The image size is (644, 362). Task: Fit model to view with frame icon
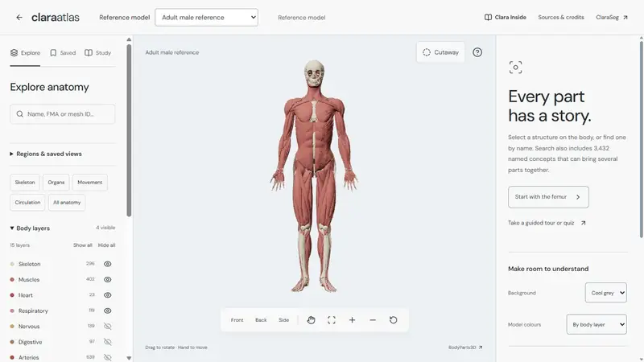click(x=332, y=319)
